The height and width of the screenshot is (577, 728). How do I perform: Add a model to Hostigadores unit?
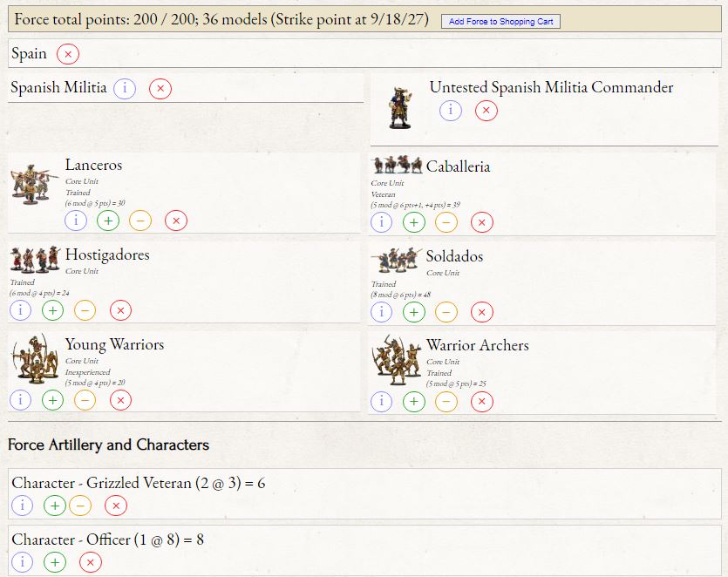click(53, 310)
